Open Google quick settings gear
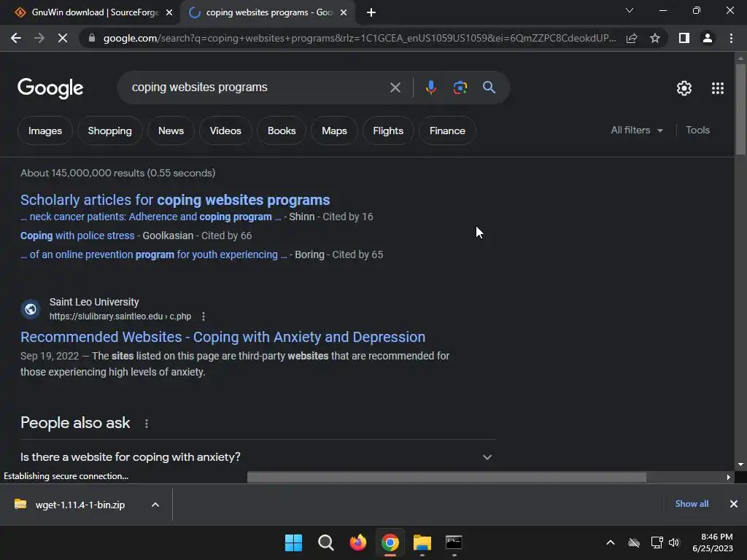This screenshot has height=560, width=747. click(x=684, y=88)
